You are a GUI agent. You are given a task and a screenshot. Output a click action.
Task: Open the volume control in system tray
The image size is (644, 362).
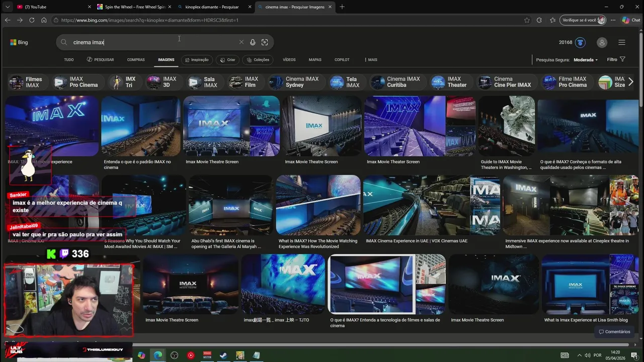coord(587,355)
